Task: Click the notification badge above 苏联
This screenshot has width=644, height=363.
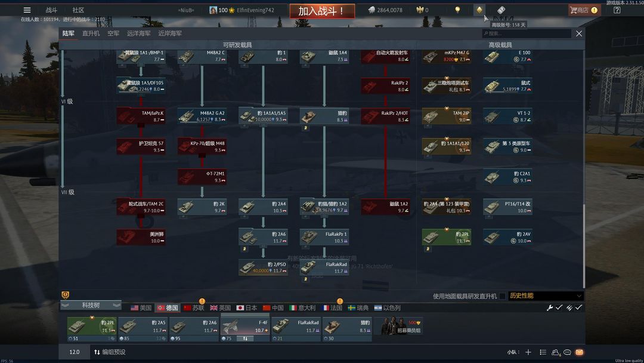Action: 202,302
